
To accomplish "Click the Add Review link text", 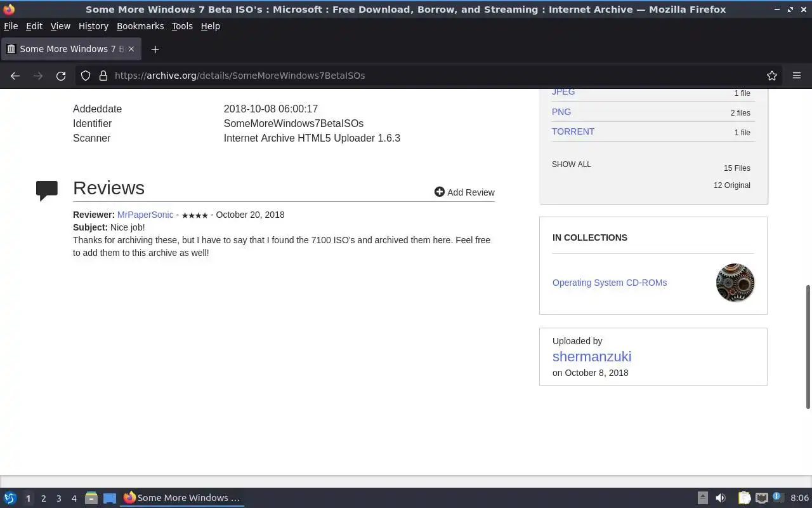I will click(x=471, y=192).
